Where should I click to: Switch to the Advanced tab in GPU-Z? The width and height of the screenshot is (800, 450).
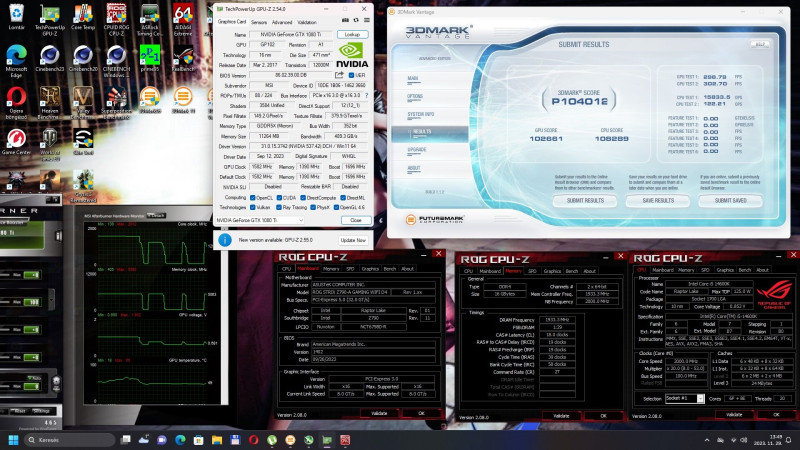click(x=282, y=22)
